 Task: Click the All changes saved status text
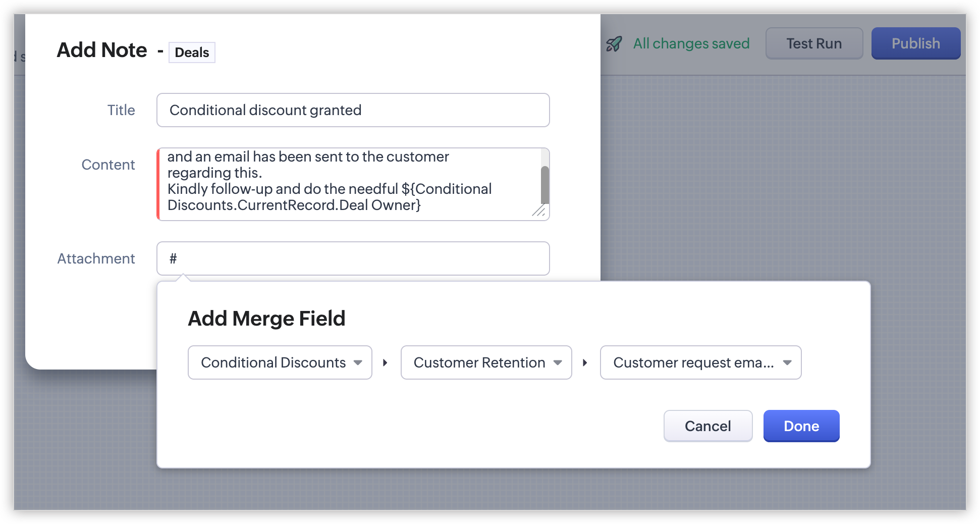pyautogui.click(x=691, y=44)
